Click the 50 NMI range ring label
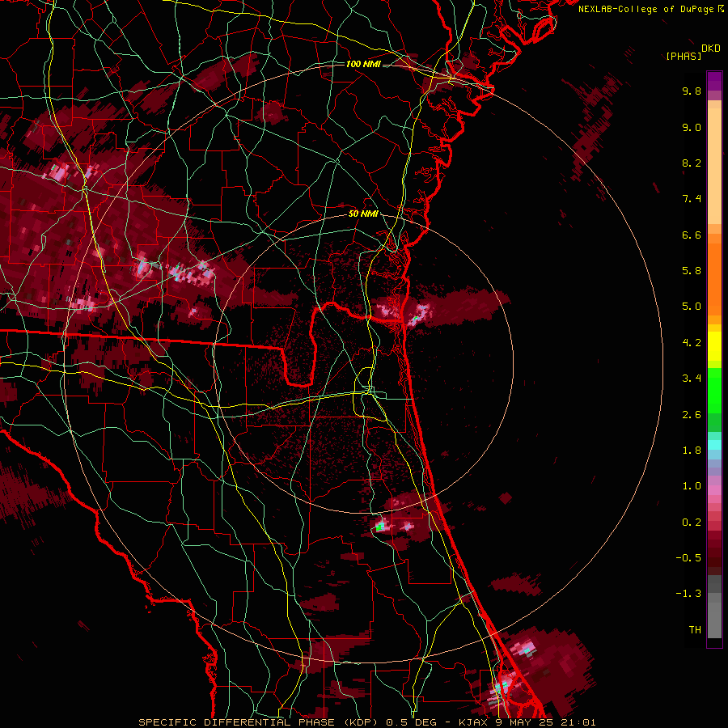The image size is (728, 728). (363, 214)
